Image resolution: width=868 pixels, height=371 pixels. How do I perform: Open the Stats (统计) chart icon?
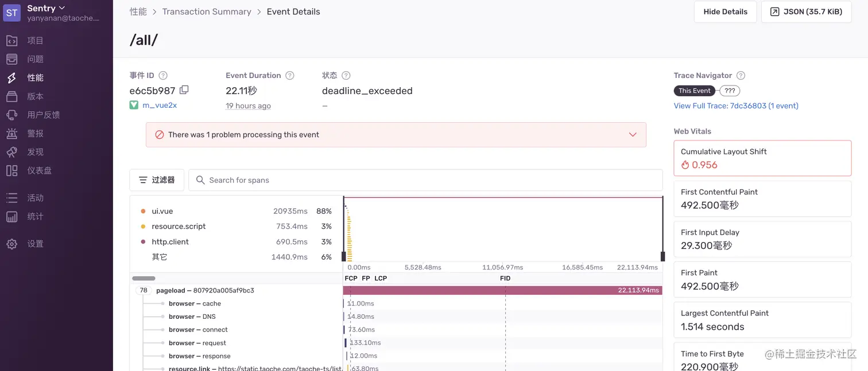[x=11, y=216]
